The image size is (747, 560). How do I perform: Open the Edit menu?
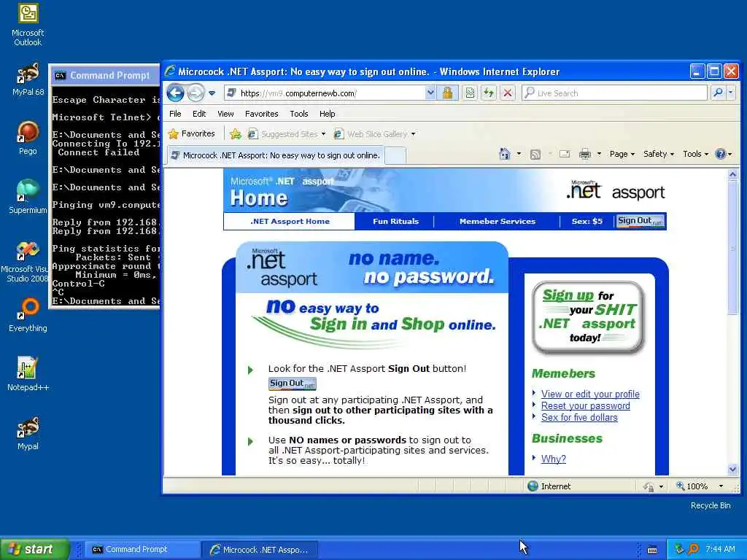pyautogui.click(x=199, y=114)
